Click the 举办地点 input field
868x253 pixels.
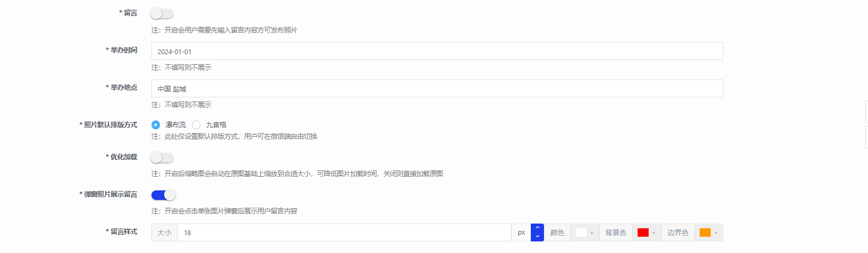click(437, 88)
